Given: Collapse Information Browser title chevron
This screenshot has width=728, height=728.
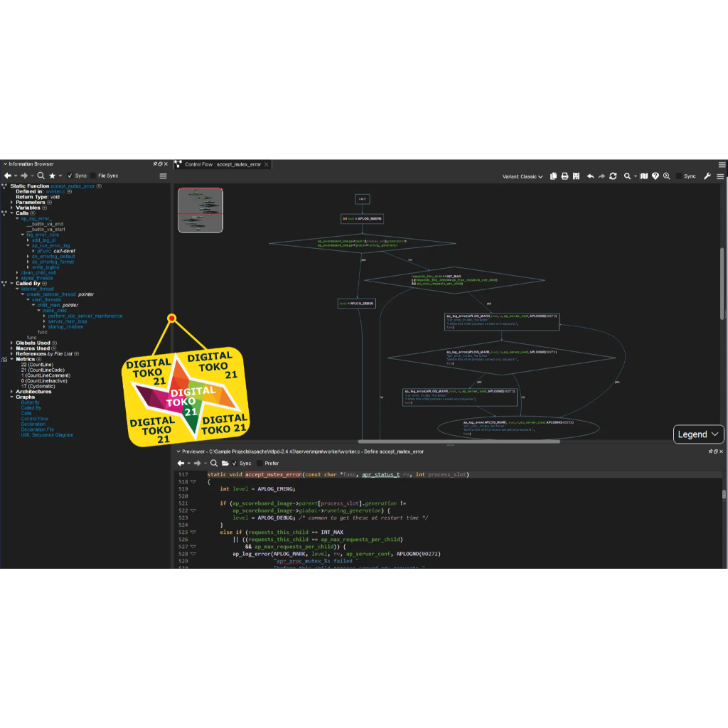Looking at the screenshot, I should pyautogui.click(x=5, y=164).
